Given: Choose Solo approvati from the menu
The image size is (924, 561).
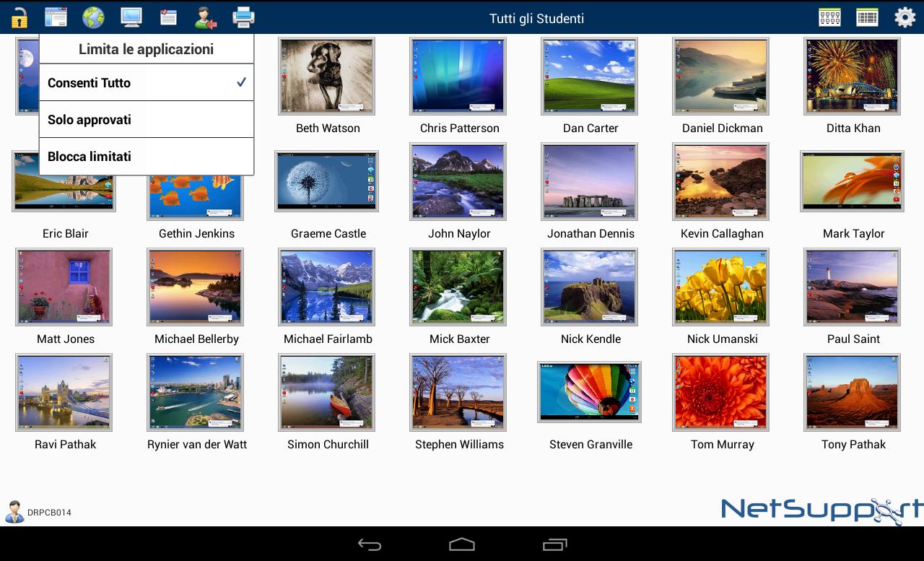Looking at the screenshot, I should (147, 119).
